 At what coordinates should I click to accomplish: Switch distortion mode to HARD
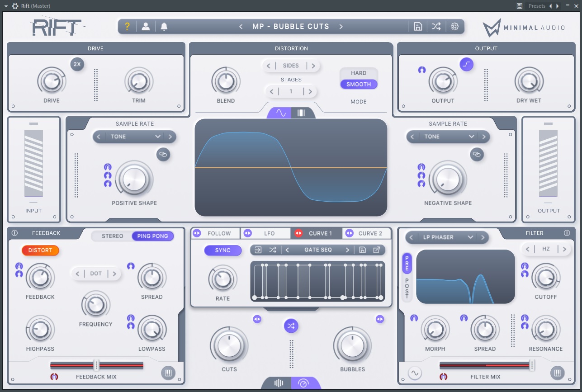click(x=359, y=73)
